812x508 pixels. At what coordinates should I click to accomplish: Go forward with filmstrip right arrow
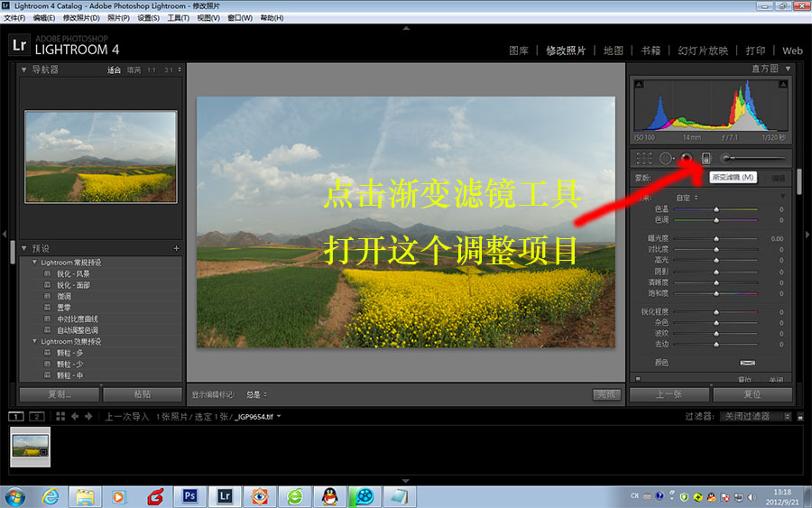pyautogui.click(x=88, y=416)
